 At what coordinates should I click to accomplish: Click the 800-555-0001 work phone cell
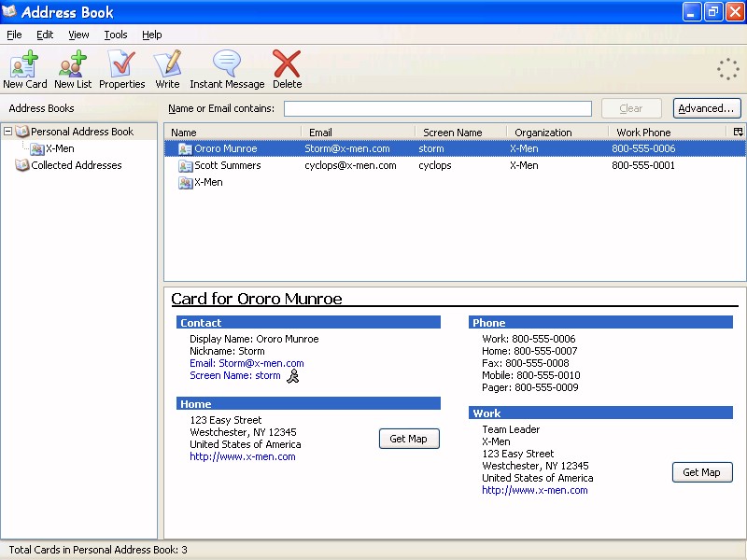tap(643, 165)
